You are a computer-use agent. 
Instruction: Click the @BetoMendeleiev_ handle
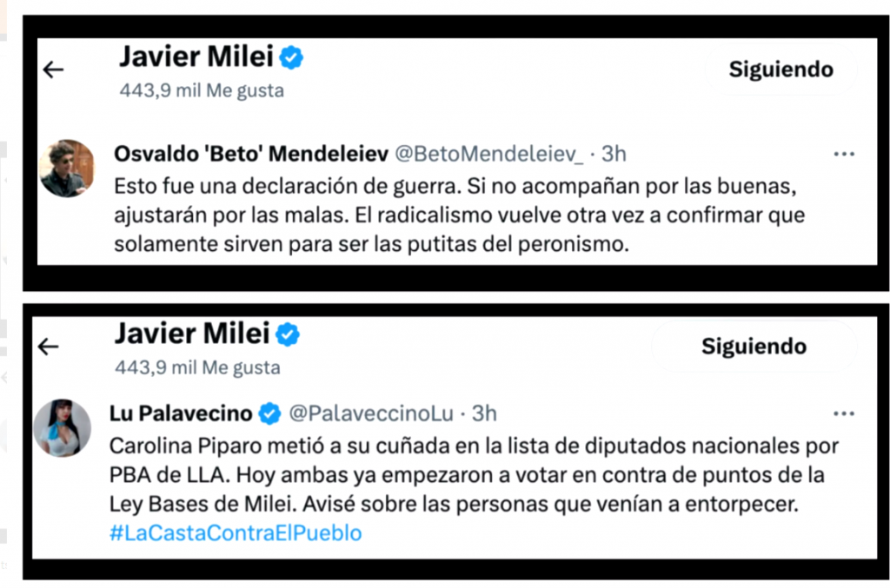tap(489, 154)
